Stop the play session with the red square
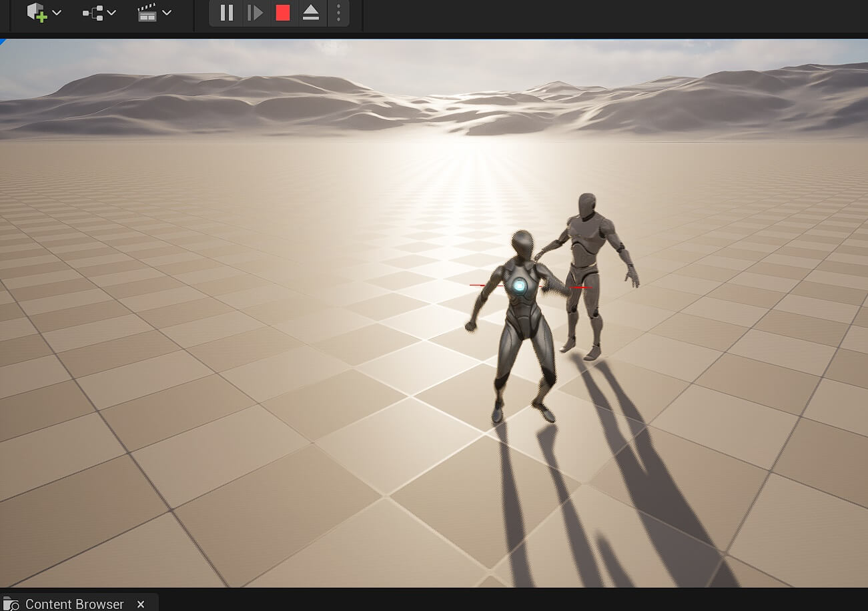The image size is (868, 611). coord(283,13)
